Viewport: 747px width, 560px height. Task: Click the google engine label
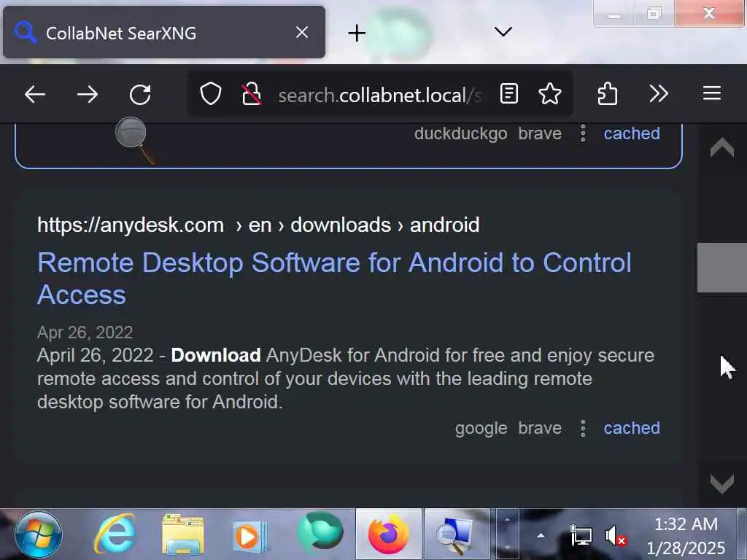(x=481, y=429)
